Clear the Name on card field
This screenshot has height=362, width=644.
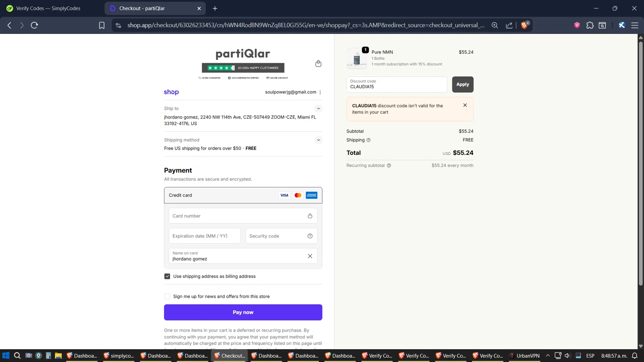pyautogui.click(x=310, y=256)
